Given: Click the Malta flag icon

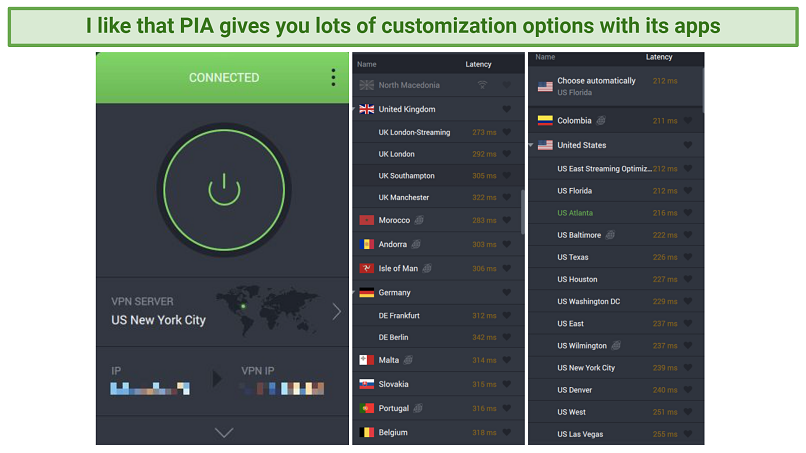Looking at the screenshot, I should coord(367,360).
